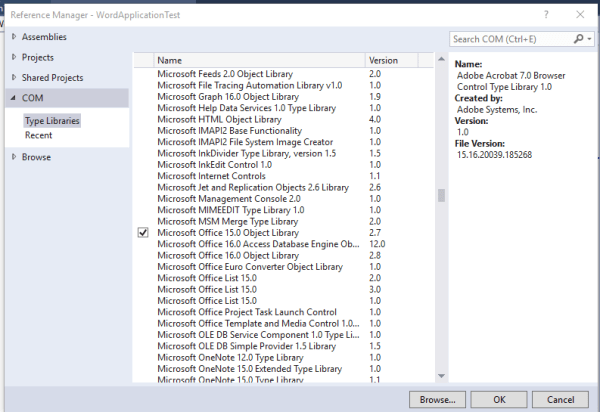
Task: Select Microsoft Office 16.0 Access Database Engine row
Action: click(284, 244)
